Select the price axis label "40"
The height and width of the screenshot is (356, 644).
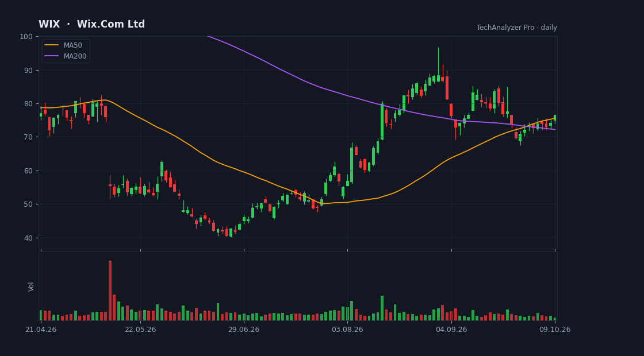tap(28, 238)
